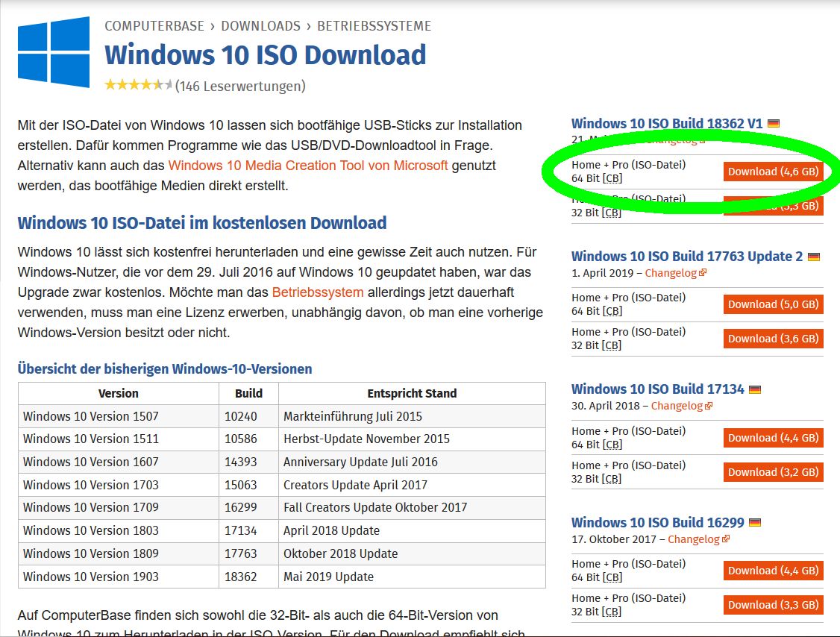Click Fall Creators Update Oktober 2017 cell
Viewport: 840px width, 637px height.
(x=412, y=507)
